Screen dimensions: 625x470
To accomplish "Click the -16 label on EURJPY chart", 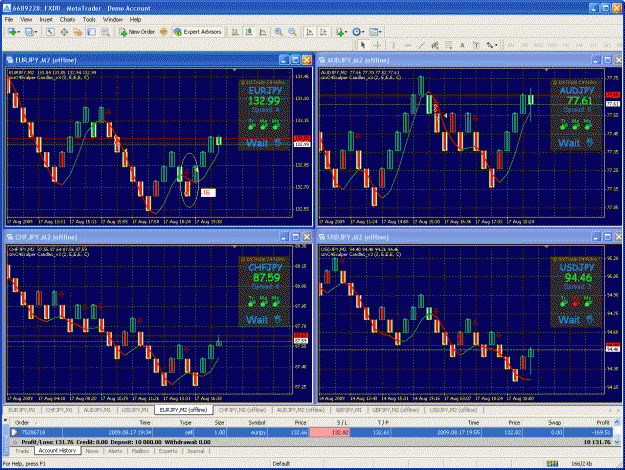I will [206, 193].
